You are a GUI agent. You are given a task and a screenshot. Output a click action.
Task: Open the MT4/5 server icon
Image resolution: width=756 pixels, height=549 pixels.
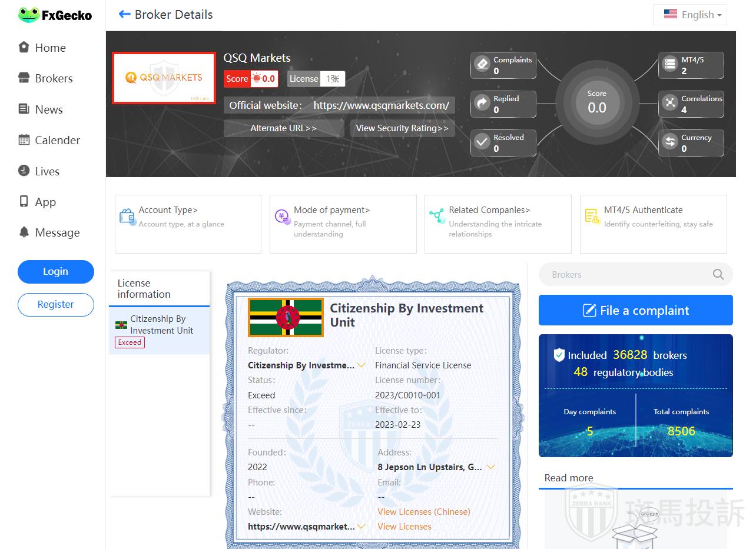(670, 65)
